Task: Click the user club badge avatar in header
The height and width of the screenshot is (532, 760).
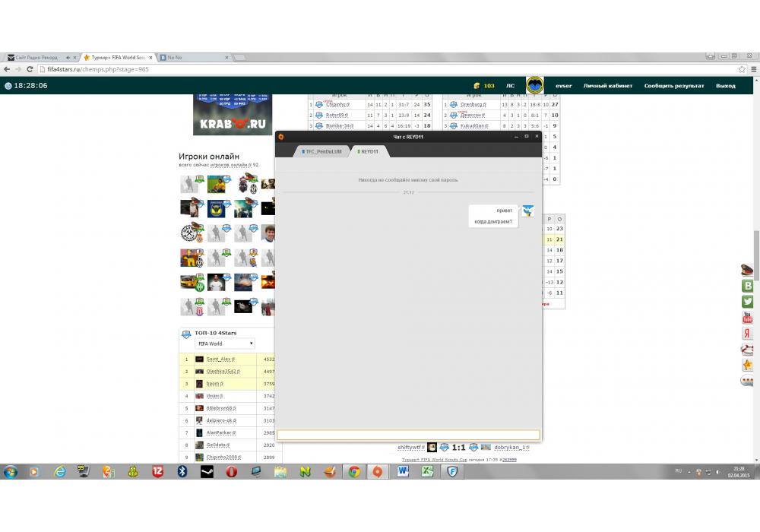Action: tap(534, 85)
